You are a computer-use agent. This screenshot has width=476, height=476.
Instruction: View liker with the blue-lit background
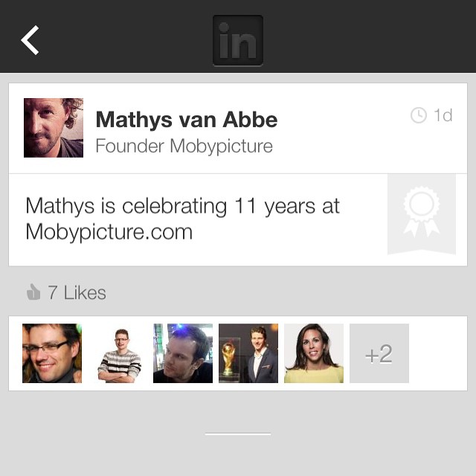pyautogui.click(x=183, y=353)
